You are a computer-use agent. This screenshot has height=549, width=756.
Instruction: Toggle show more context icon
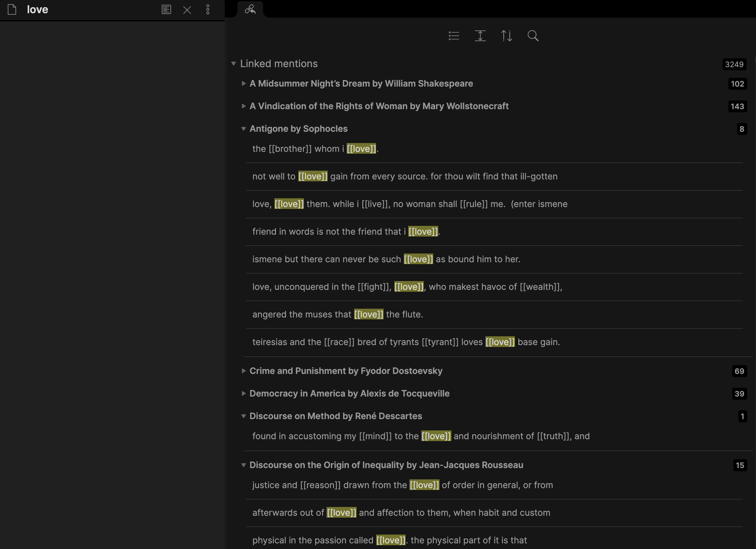click(x=480, y=36)
